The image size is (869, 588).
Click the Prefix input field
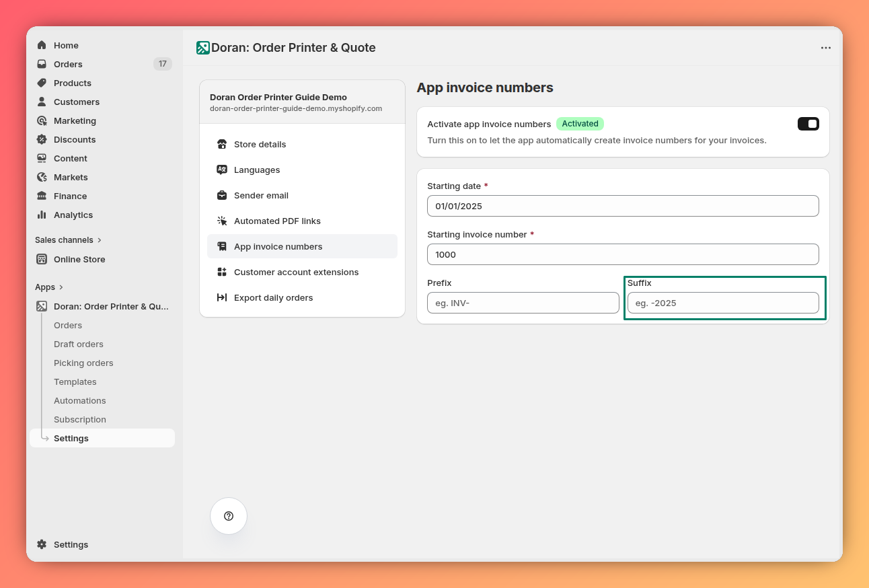click(523, 303)
